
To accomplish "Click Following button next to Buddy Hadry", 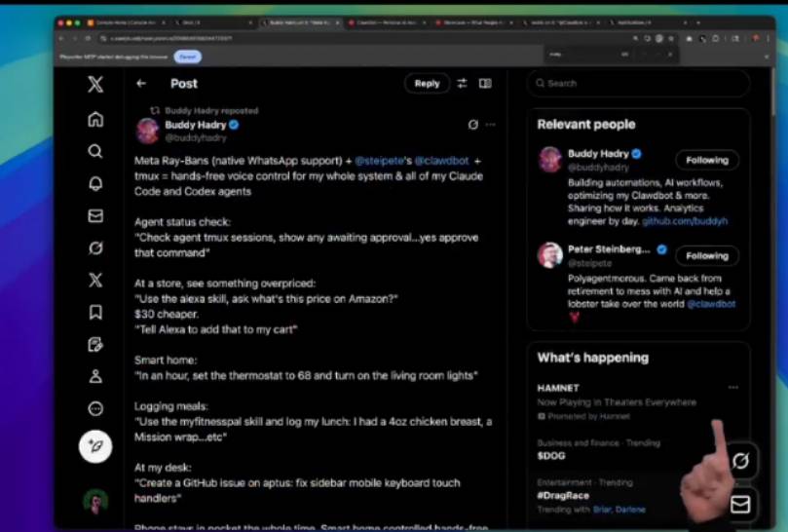I will [x=706, y=161].
